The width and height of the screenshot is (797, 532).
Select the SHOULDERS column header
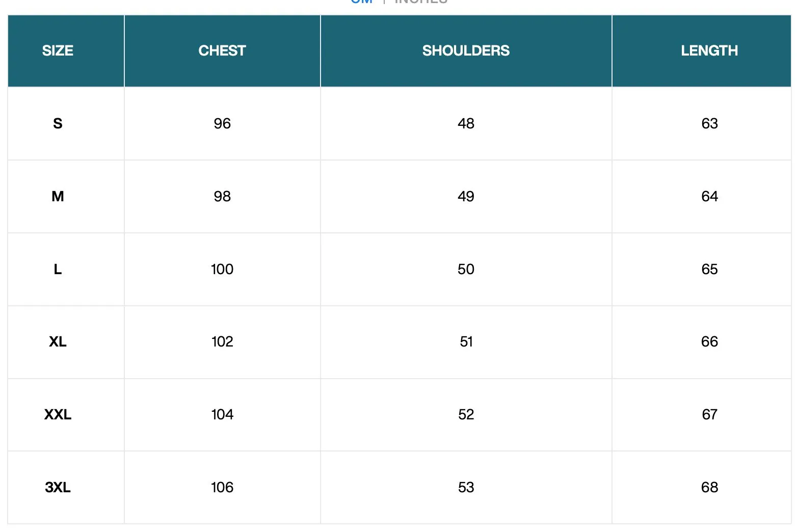[x=466, y=50]
